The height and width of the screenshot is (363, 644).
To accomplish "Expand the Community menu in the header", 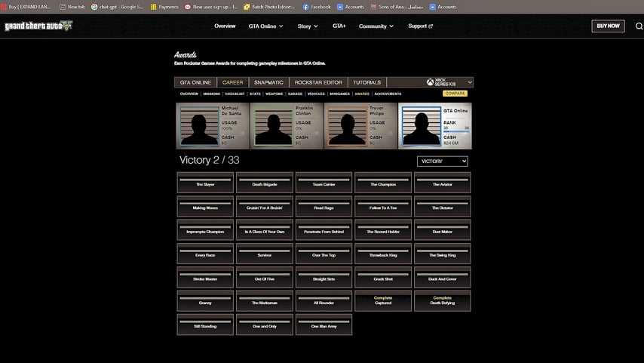I will pos(376,26).
